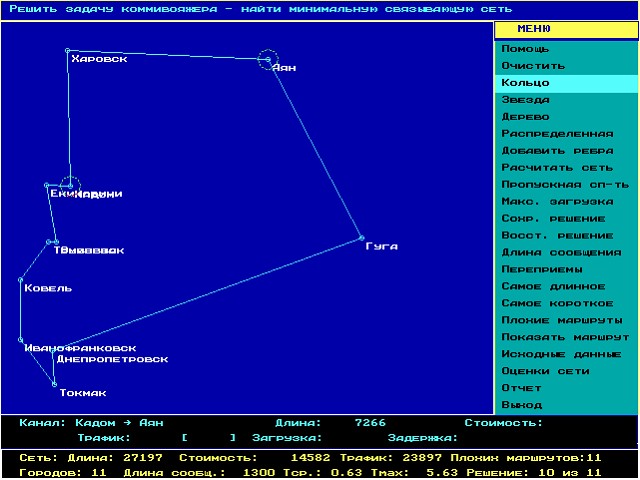
Task: Open the Помощь menu item
Action: 525,49
